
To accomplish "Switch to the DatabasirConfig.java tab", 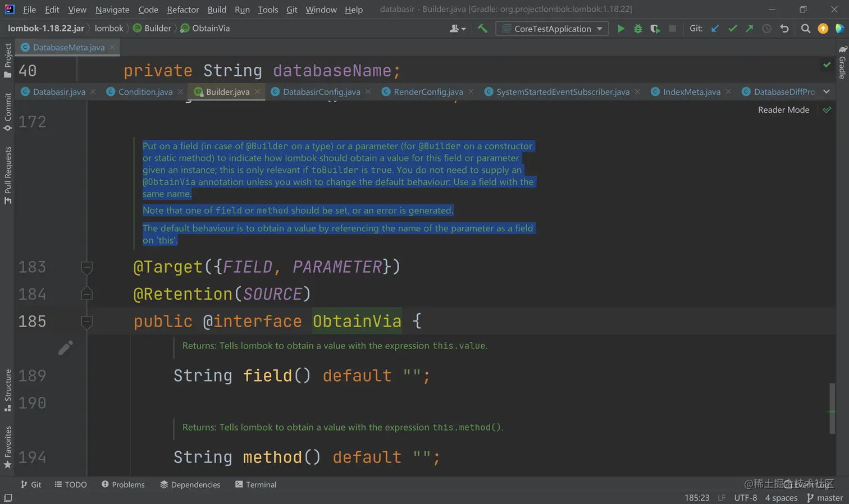I will [x=321, y=92].
